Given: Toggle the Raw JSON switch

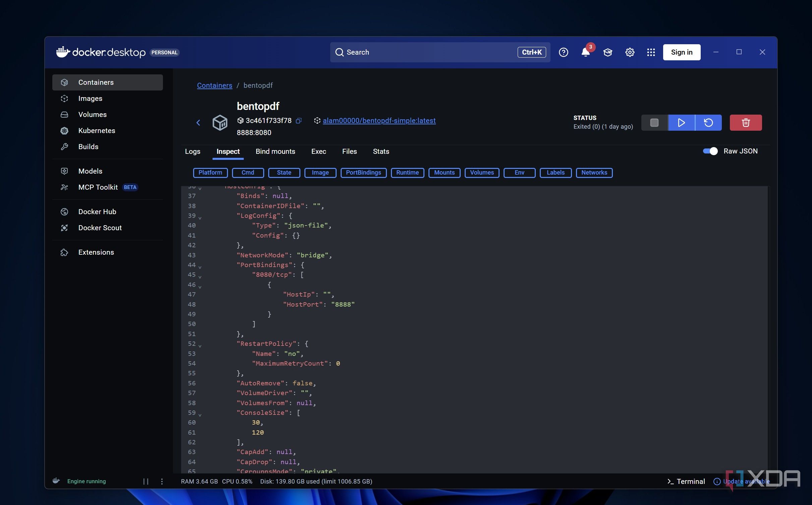Looking at the screenshot, I should [710, 151].
